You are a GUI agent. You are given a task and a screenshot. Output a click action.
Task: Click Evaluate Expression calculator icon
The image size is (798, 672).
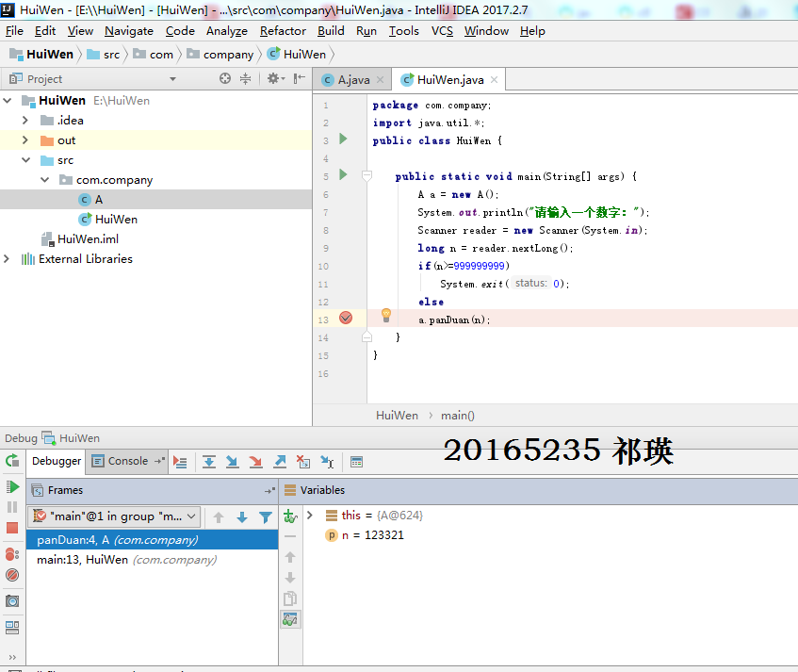pos(356,462)
